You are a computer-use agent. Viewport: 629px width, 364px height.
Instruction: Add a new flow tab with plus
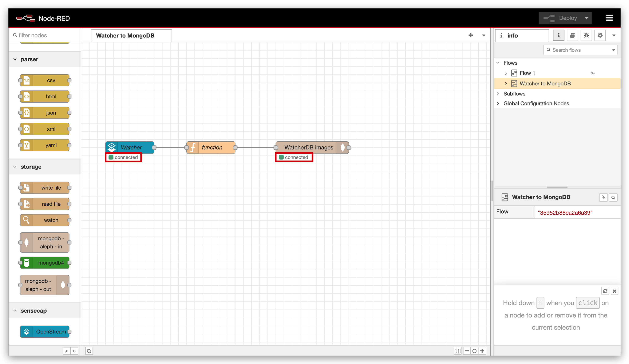click(x=471, y=35)
